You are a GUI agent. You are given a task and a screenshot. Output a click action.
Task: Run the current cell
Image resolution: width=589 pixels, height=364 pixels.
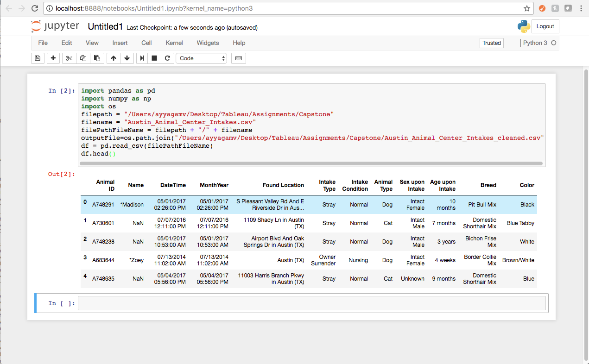coord(142,58)
